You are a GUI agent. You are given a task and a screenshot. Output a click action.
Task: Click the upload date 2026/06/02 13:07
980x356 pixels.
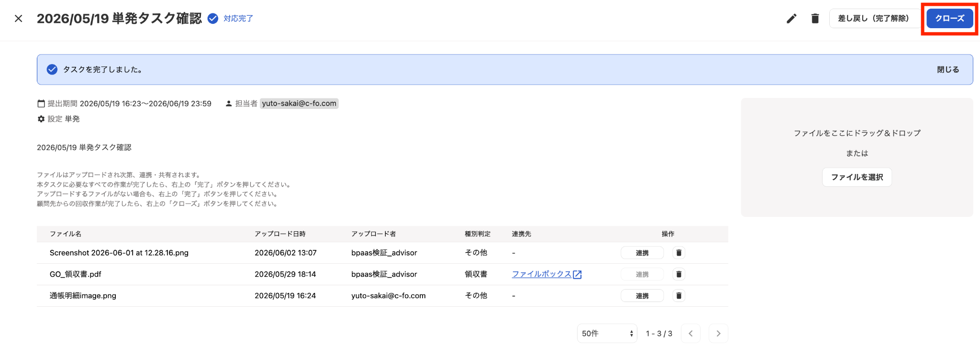point(286,253)
